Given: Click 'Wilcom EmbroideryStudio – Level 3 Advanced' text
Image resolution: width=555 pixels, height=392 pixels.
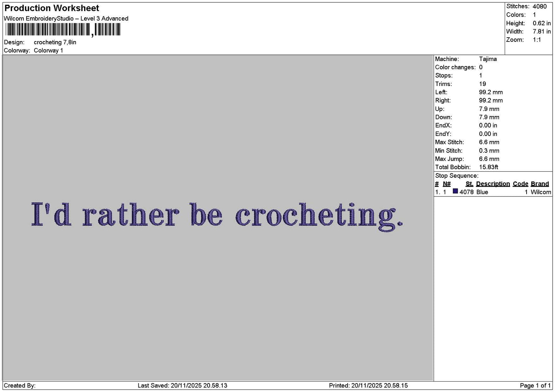Looking at the screenshot, I should tap(66, 18).
